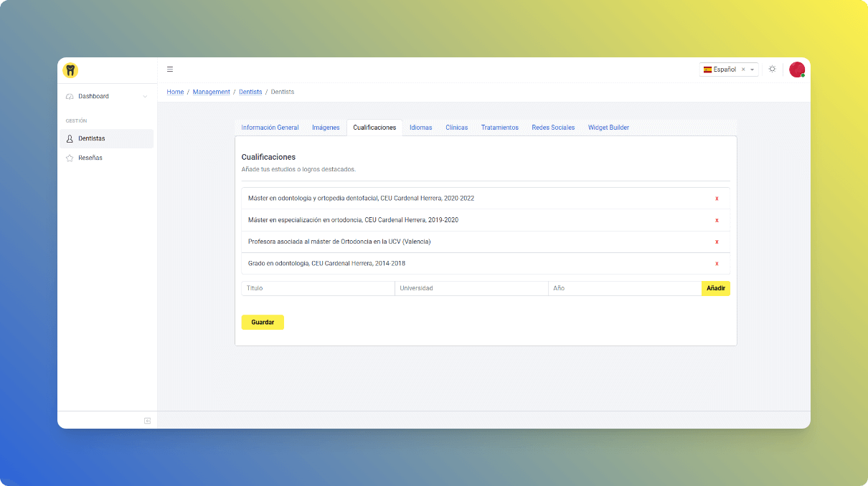Go to Management breadcrumb link
868x486 pixels.
pyautogui.click(x=211, y=92)
